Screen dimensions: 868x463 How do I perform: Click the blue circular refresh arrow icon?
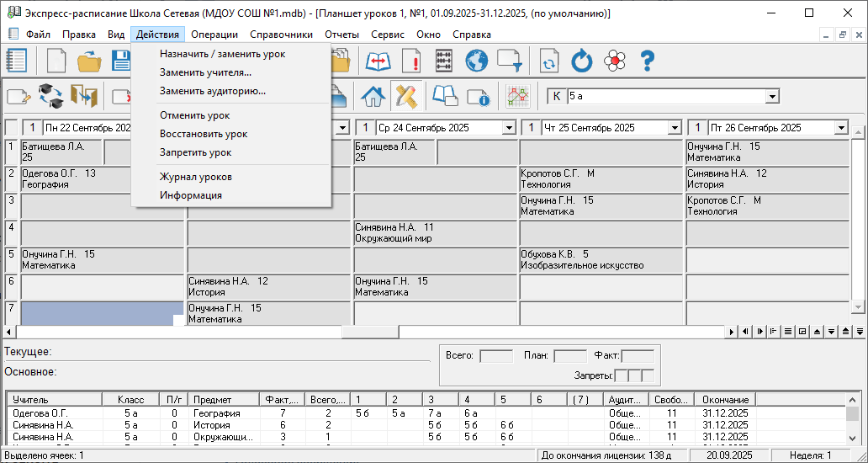tap(582, 61)
